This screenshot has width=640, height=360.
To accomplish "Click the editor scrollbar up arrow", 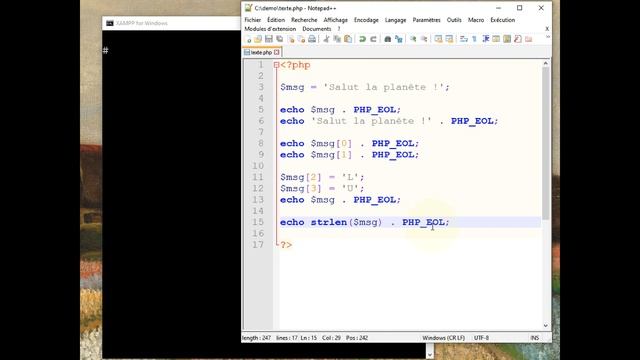I will [x=546, y=63].
